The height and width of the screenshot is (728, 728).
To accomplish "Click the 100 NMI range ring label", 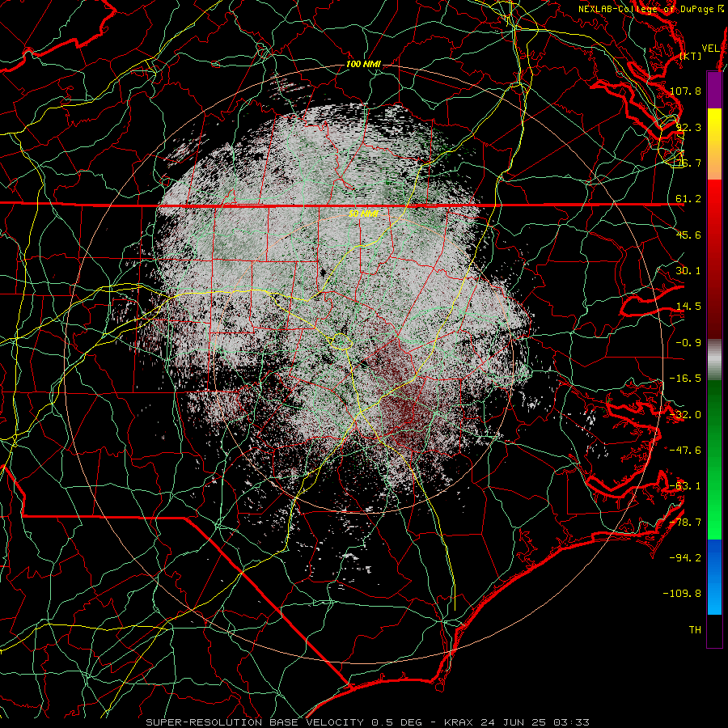I will click(x=363, y=64).
